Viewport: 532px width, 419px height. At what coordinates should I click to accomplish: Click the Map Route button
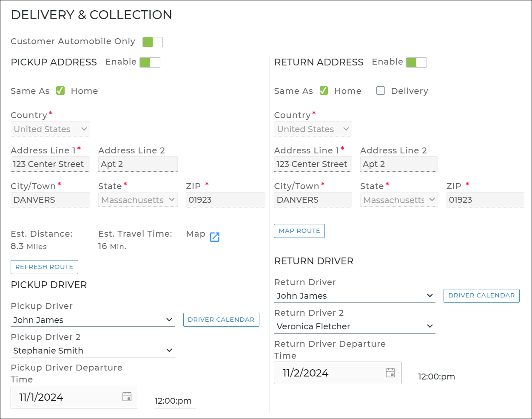[299, 231]
